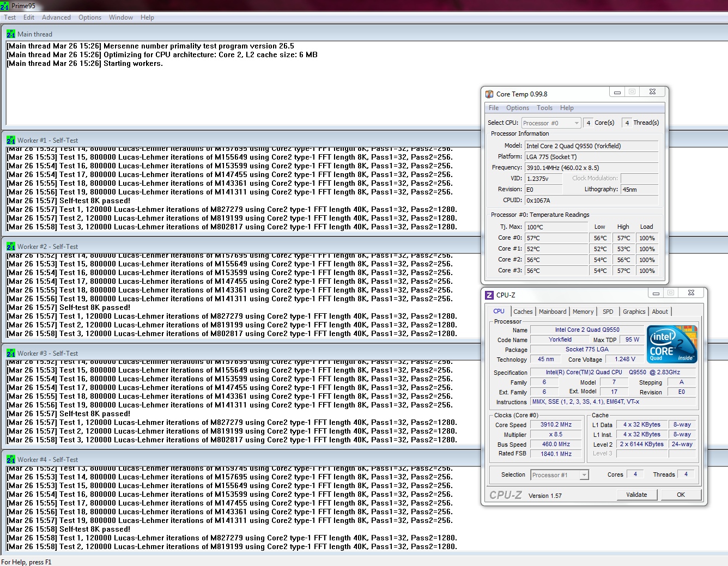
Task: Click the Clock Modulation field
Action: pos(639,178)
